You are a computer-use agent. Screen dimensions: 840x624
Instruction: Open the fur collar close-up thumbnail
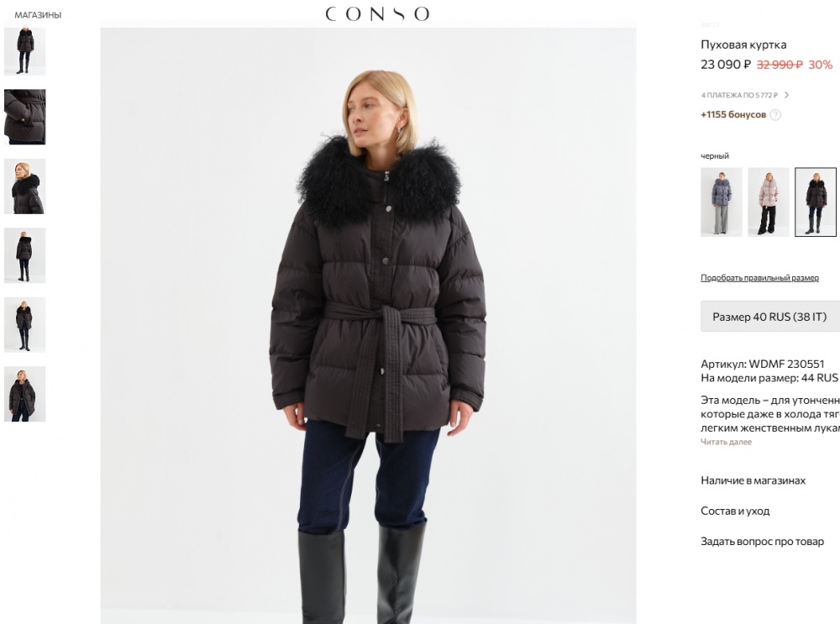tap(25, 186)
